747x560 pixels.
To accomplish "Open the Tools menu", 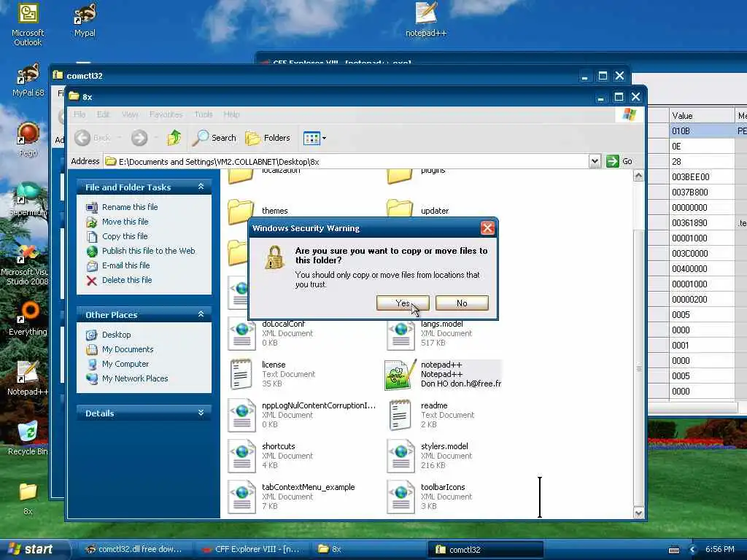I will coord(204,114).
